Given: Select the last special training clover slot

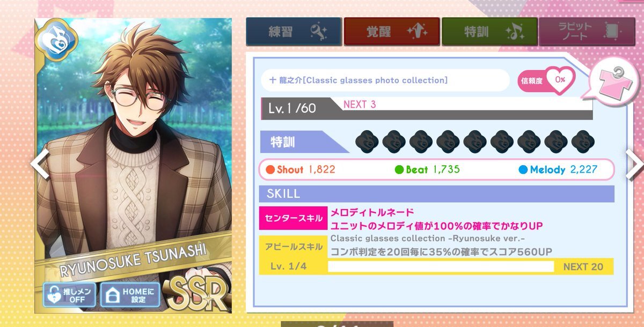Looking at the screenshot, I should (x=583, y=142).
